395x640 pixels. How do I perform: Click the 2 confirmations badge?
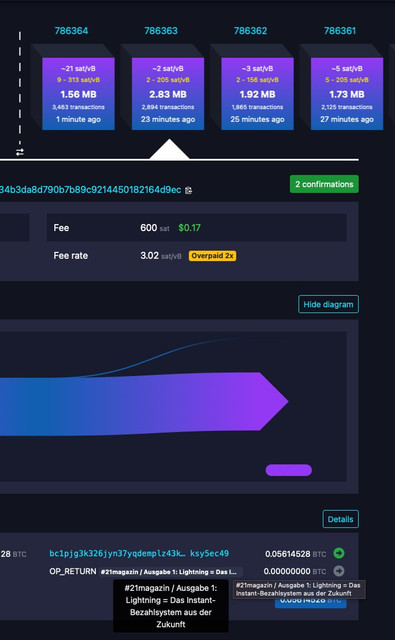324,184
